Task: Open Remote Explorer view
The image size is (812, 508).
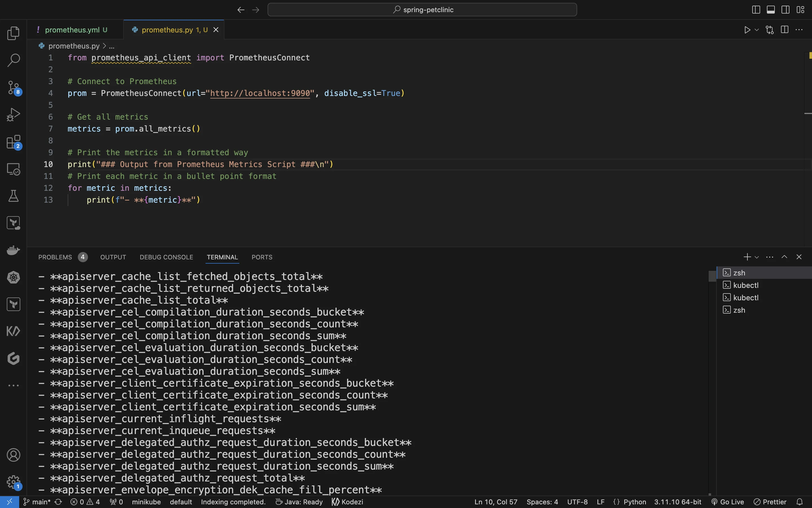Action: click(14, 169)
